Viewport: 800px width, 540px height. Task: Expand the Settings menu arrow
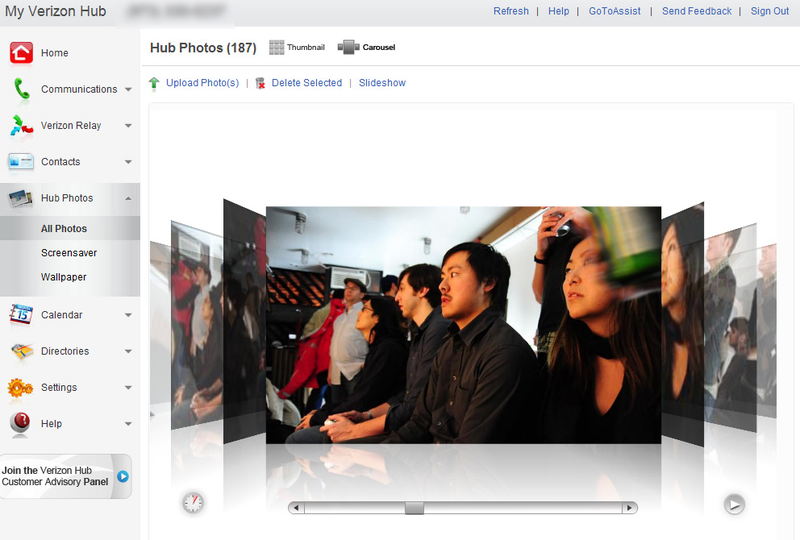(128, 387)
